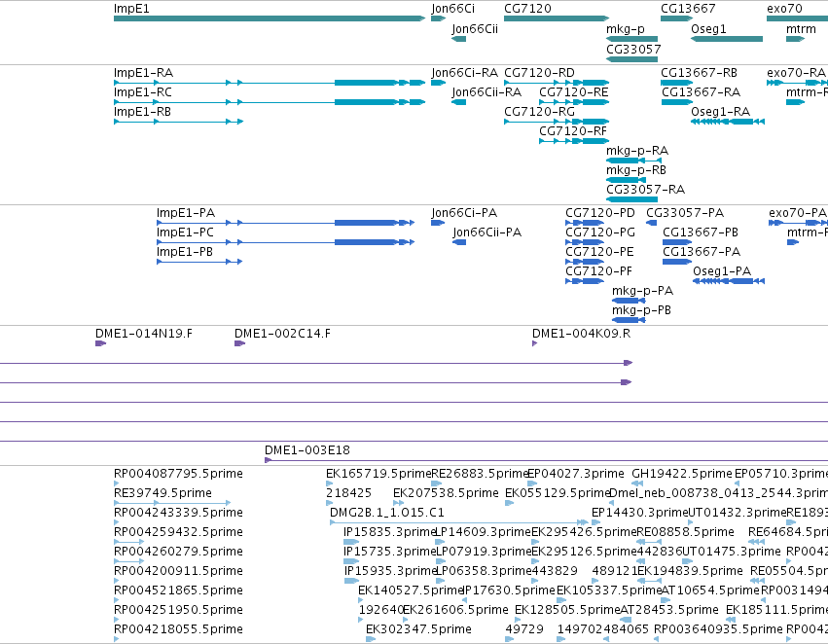The image size is (828, 644).
Task: Select the mkg-p-RA transcript
Action: coord(633,160)
